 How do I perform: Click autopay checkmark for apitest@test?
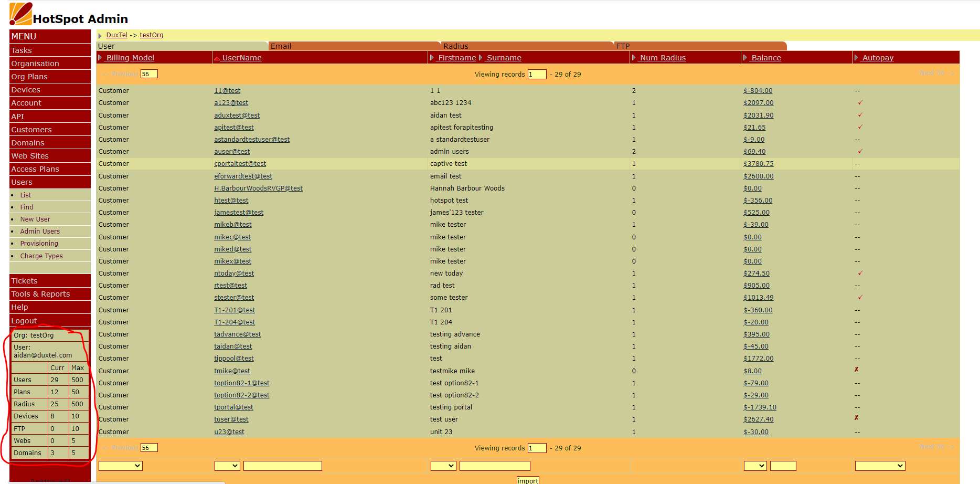click(x=860, y=127)
